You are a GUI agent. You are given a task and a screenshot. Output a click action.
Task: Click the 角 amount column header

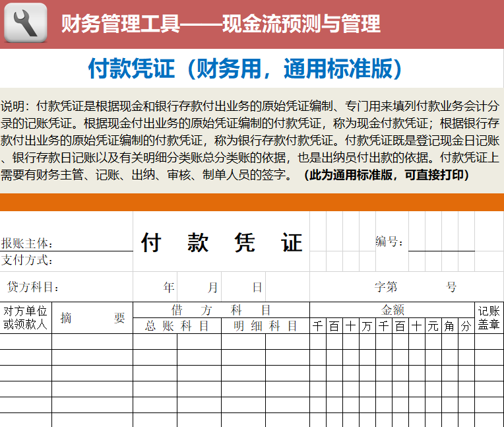pos(450,326)
